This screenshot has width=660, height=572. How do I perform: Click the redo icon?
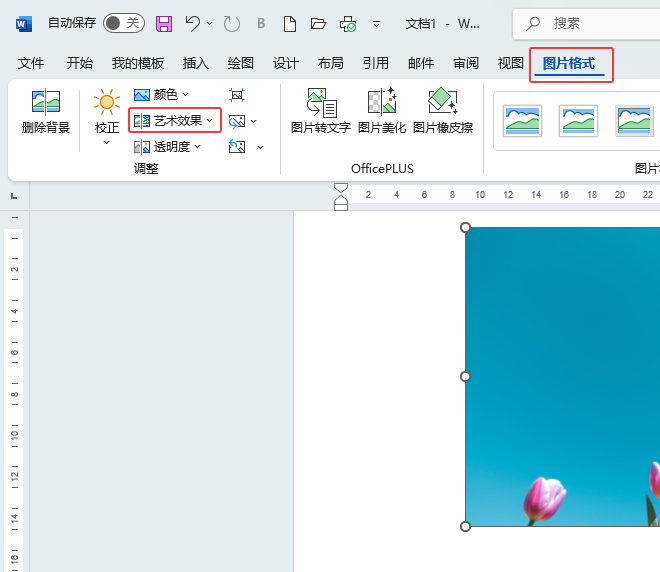[x=232, y=24]
